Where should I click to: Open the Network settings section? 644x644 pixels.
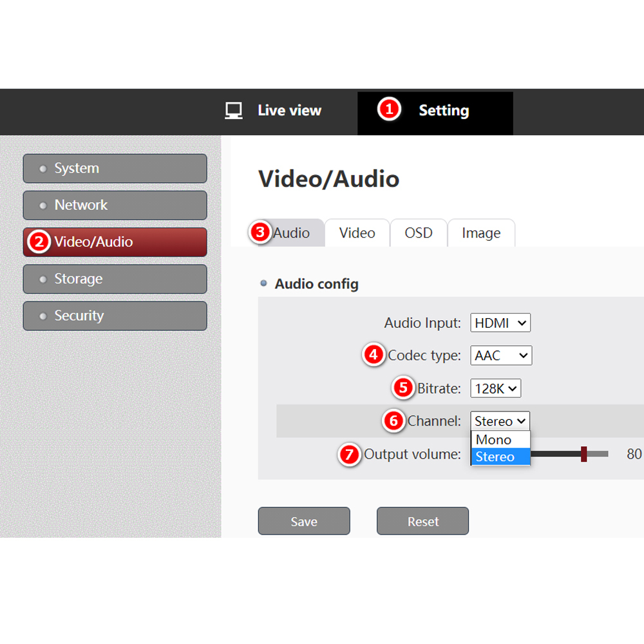click(x=115, y=205)
